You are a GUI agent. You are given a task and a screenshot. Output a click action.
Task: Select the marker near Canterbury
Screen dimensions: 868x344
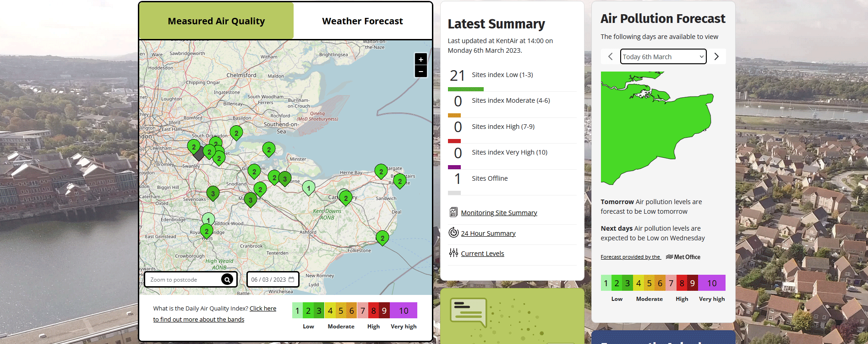coord(346,198)
